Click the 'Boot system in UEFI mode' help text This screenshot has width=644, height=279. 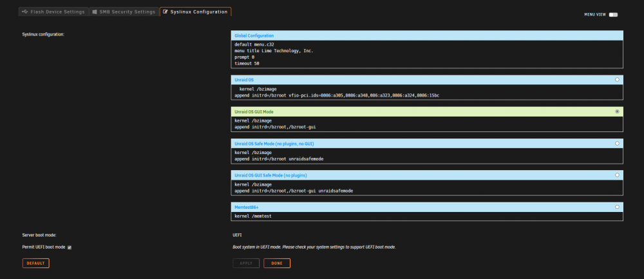click(x=314, y=247)
